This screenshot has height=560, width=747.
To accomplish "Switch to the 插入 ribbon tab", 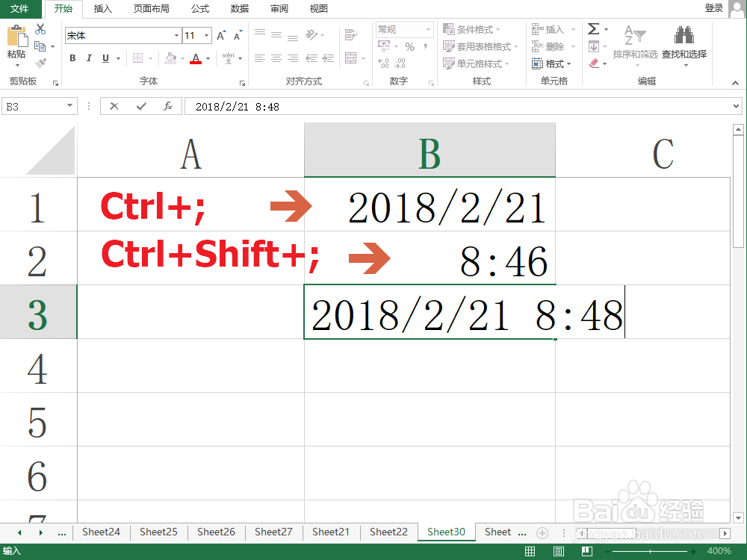I will pyautogui.click(x=102, y=8).
